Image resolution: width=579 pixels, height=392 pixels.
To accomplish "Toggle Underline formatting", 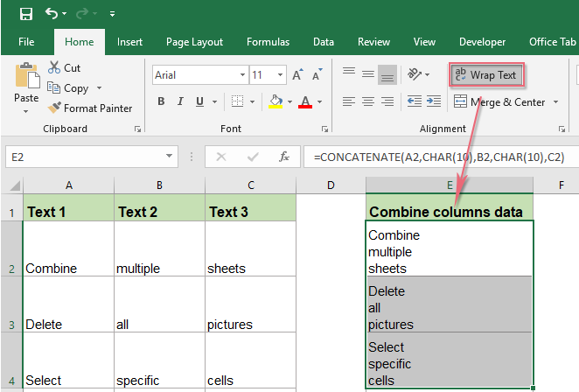I will pos(199,101).
